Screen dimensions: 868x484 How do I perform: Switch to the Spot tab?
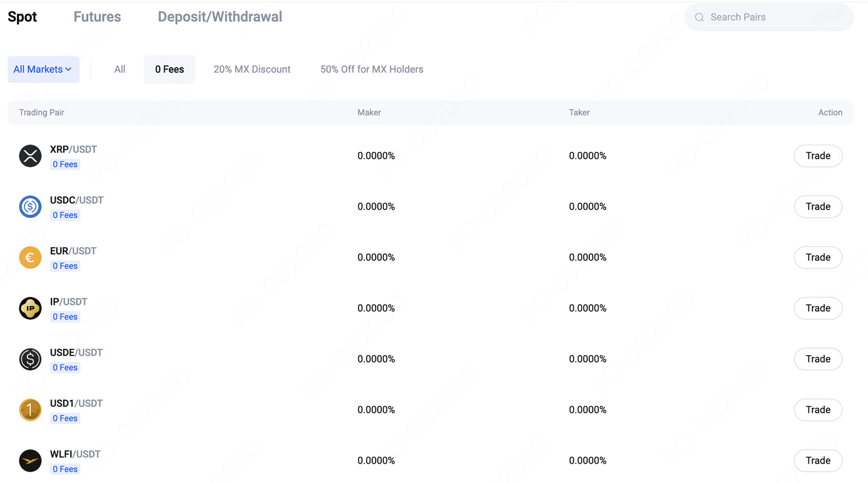coord(22,17)
